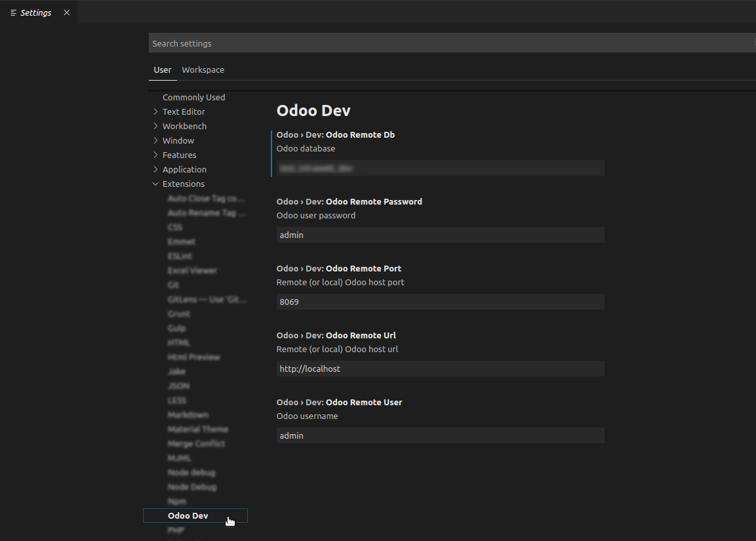Open the Grunt extension settings
Image resolution: width=756 pixels, height=541 pixels.
(x=179, y=314)
